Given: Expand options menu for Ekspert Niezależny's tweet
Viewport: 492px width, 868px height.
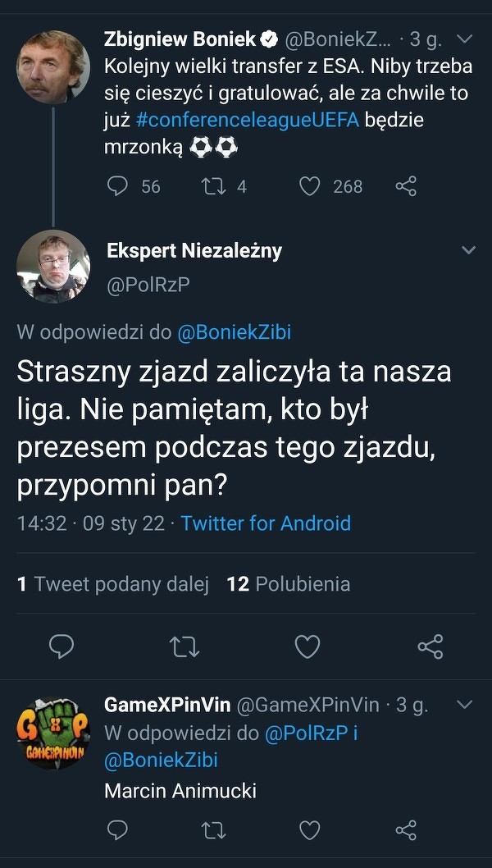Looking at the screenshot, I should tap(468, 250).
